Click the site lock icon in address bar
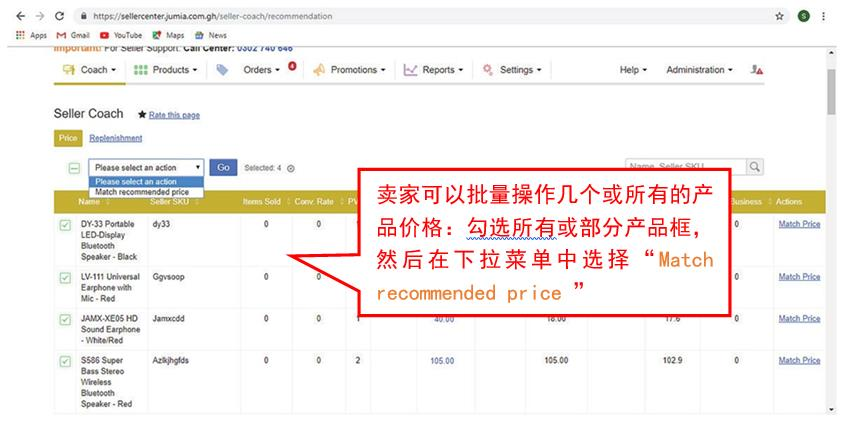The width and height of the screenshot is (851, 429). (83, 16)
